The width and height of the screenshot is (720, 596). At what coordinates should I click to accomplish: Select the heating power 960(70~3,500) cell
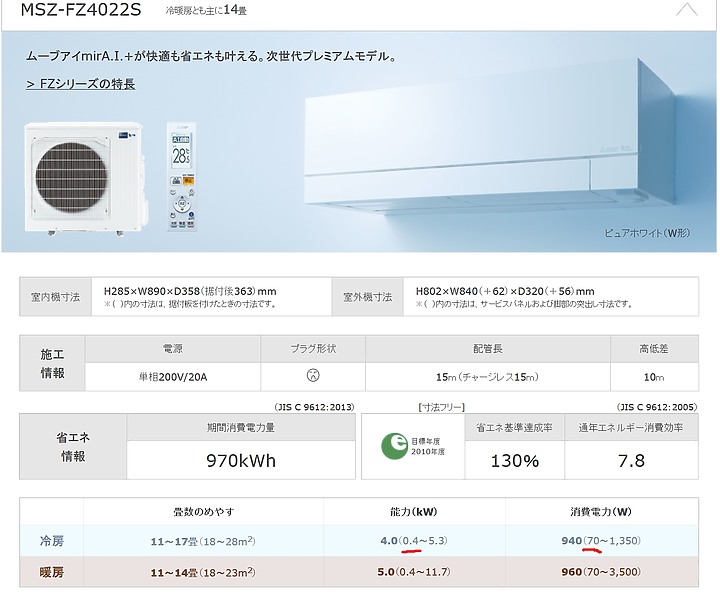click(x=601, y=572)
